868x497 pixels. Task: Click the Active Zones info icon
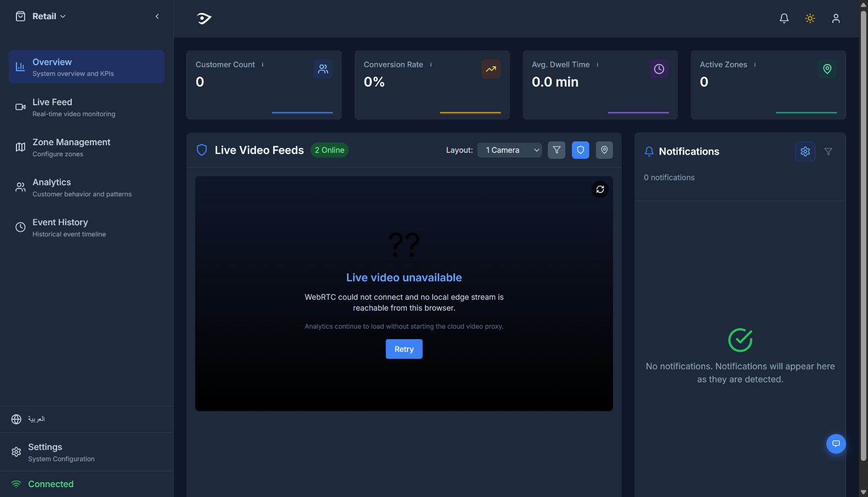(755, 65)
